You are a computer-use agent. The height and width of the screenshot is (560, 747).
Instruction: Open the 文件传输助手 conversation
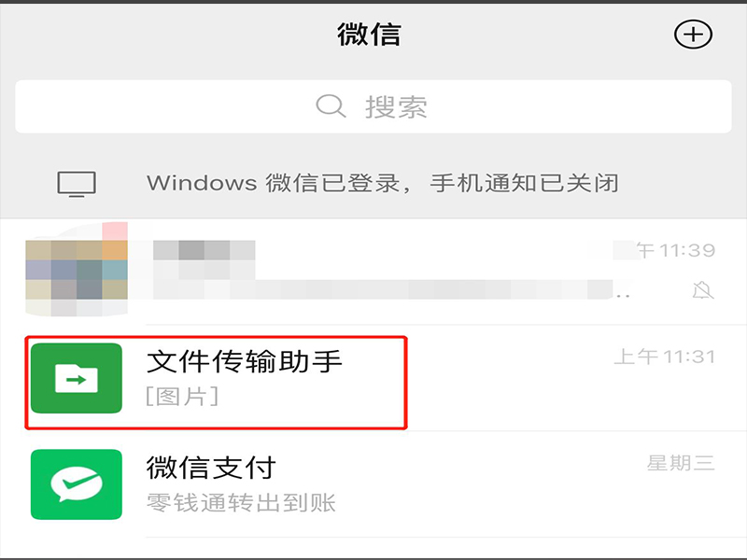coord(373,378)
